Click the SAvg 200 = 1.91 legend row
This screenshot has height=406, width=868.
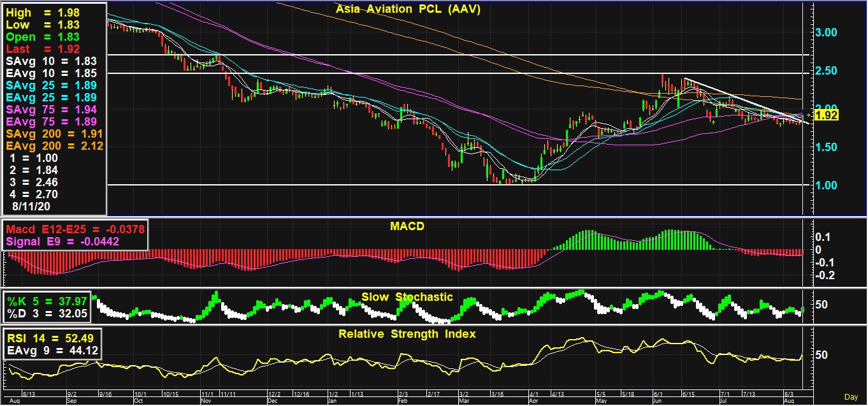click(x=54, y=134)
